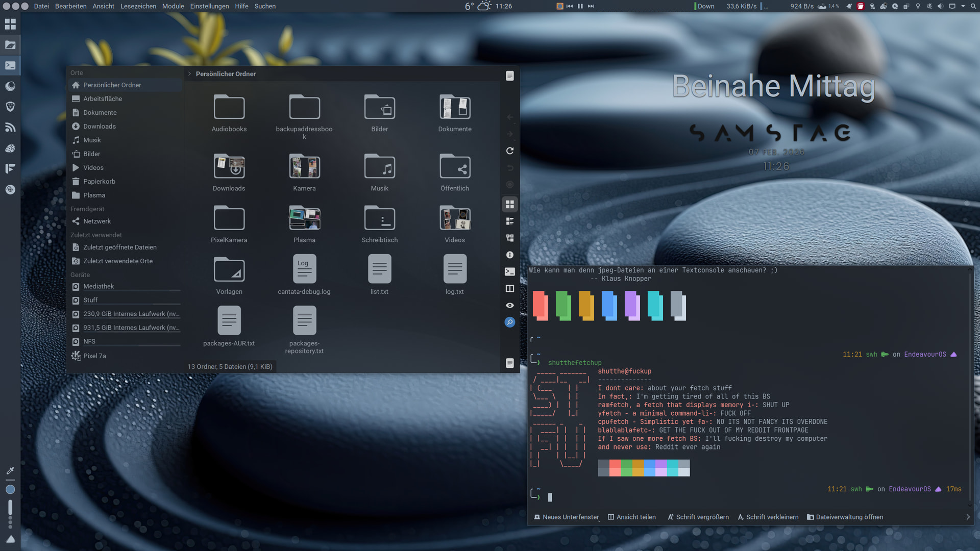980x551 pixels.
Task: Toggle the split view in Dolphin's toolbar
Action: [x=509, y=289]
